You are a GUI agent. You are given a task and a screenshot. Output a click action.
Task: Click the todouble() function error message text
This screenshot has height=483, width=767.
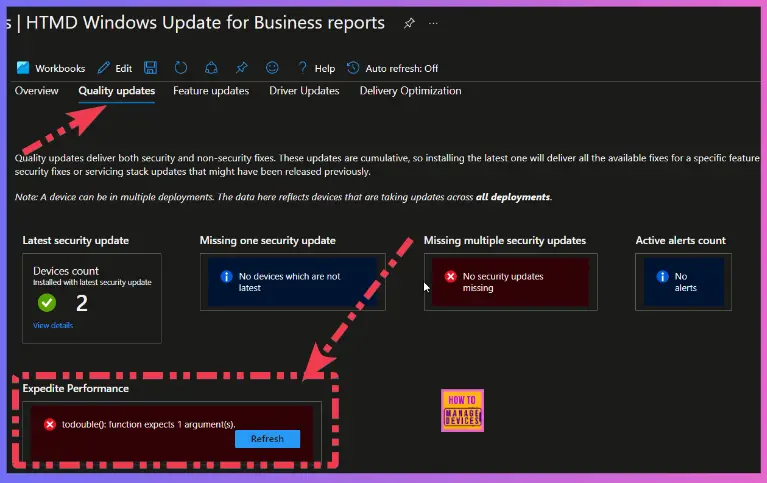(x=149, y=424)
